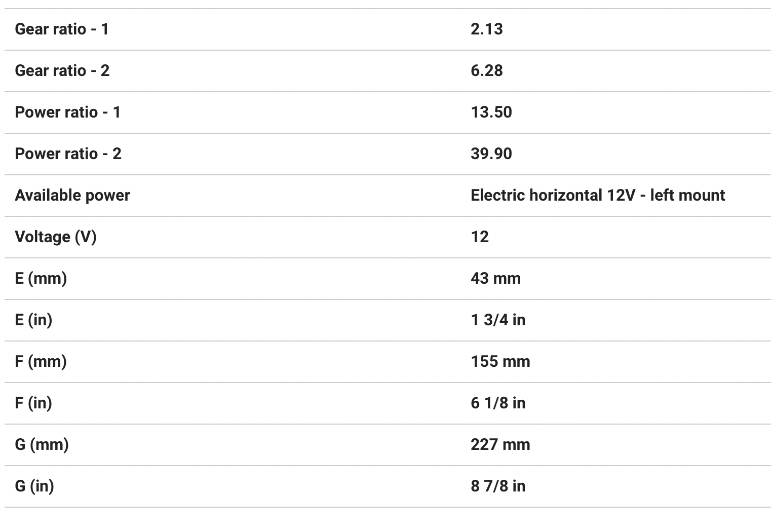Click the '8 7/8 in' value
The image size is (771, 532).
(x=497, y=486)
